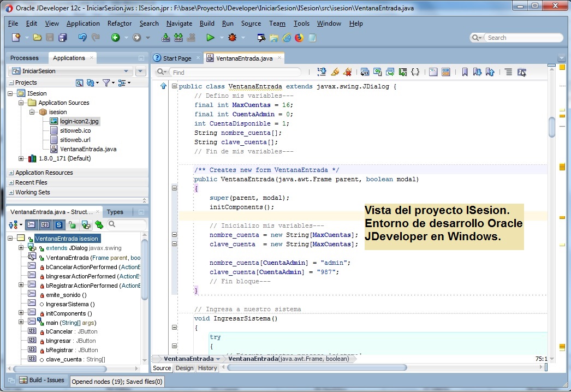571x392 pixels.
Task: Open the Navigate menu
Action: pyautogui.click(x=179, y=23)
